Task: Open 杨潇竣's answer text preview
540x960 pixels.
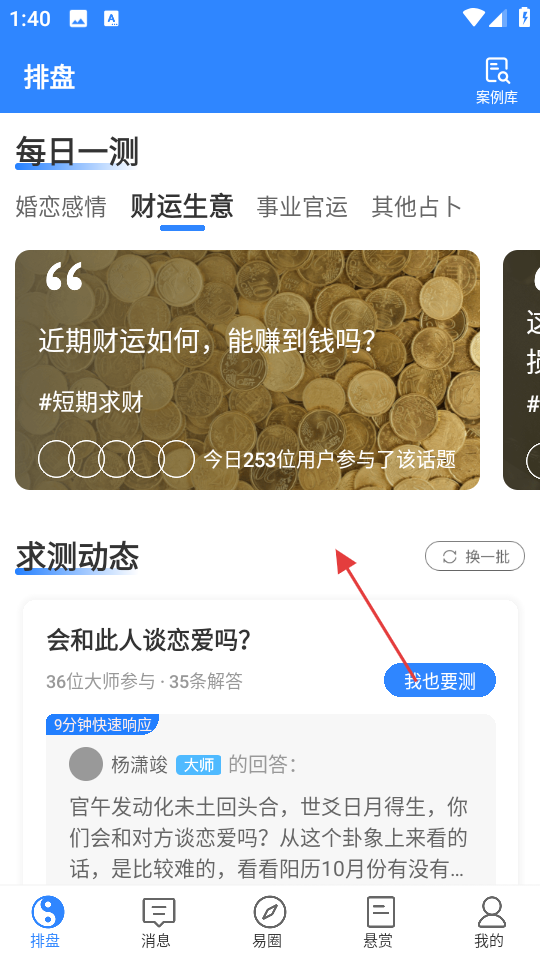Action: (x=268, y=838)
